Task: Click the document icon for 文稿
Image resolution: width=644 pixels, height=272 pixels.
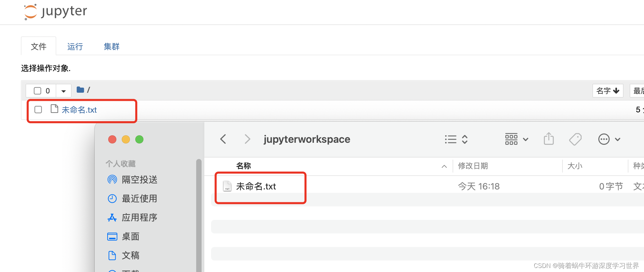Action: point(112,255)
